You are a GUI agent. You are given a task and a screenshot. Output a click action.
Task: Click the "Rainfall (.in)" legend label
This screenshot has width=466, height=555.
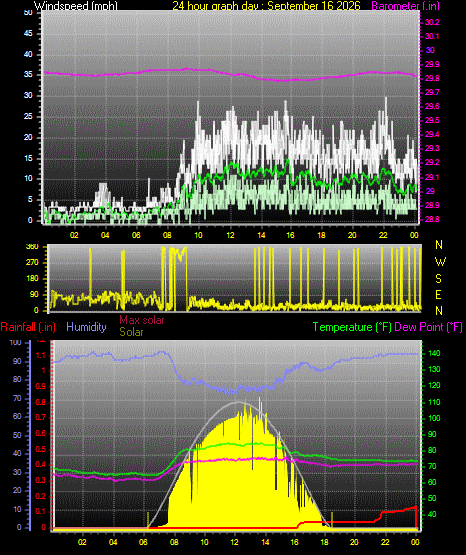coord(28,327)
